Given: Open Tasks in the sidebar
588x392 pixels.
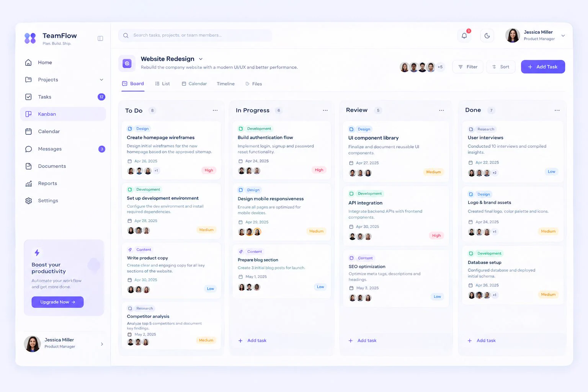Looking at the screenshot, I should [x=63, y=97].
